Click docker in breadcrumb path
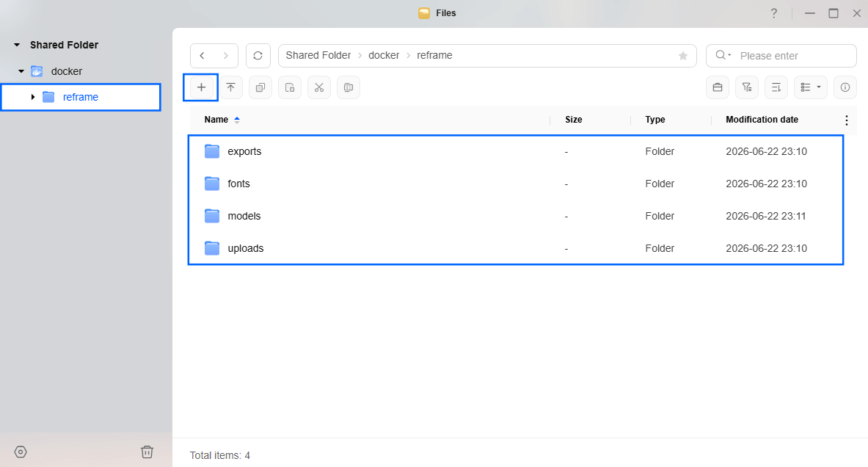This screenshot has height=467, width=868. click(x=384, y=55)
